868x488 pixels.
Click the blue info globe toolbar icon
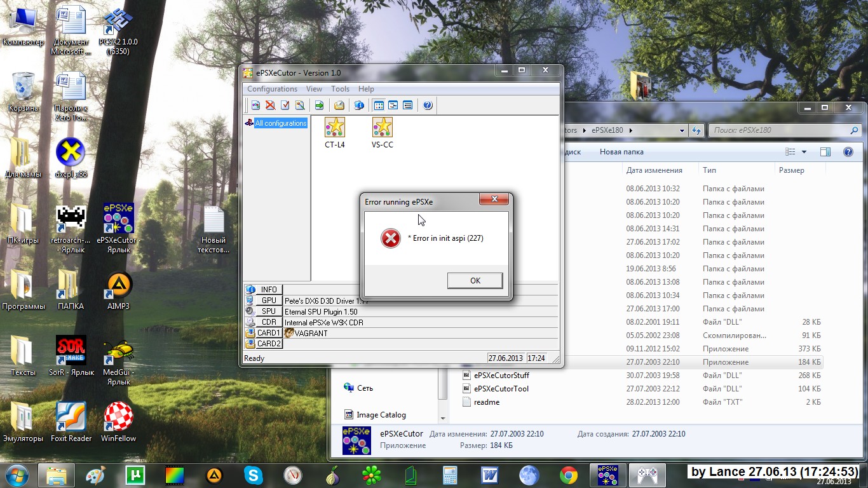[x=359, y=105]
